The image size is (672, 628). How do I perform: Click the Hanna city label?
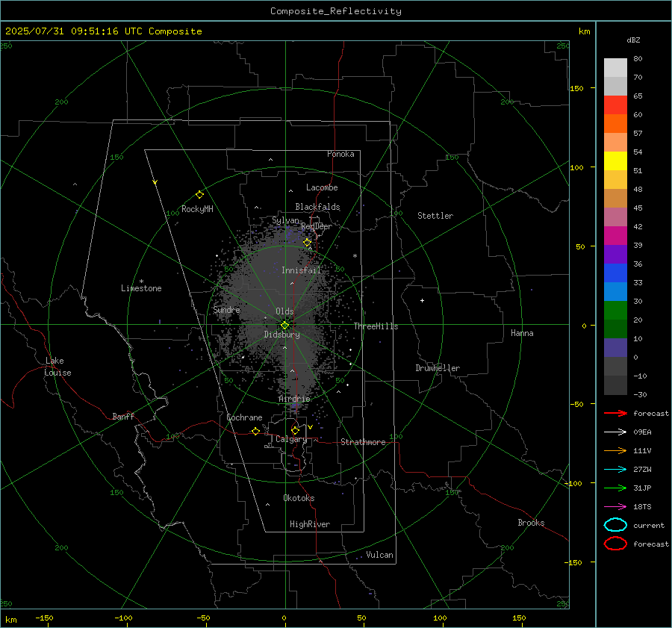tap(522, 333)
